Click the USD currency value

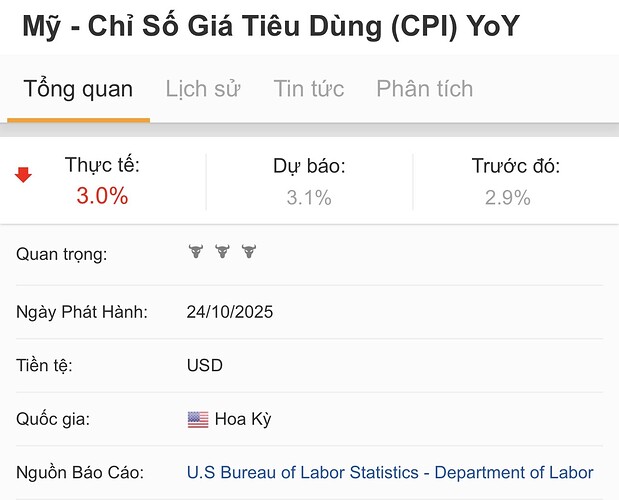(x=205, y=365)
